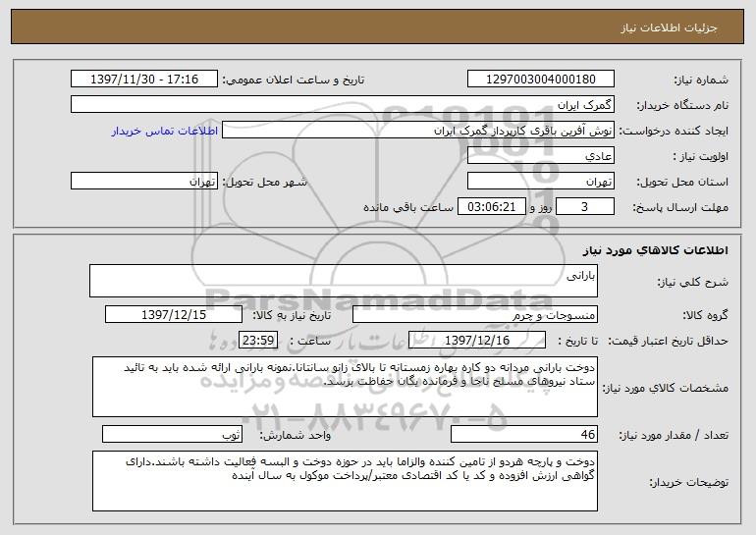The image size is (756, 535).
Task: Click the شماره نیاز field 1297003004000180
Action: pyautogui.click(x=540, y=79)
